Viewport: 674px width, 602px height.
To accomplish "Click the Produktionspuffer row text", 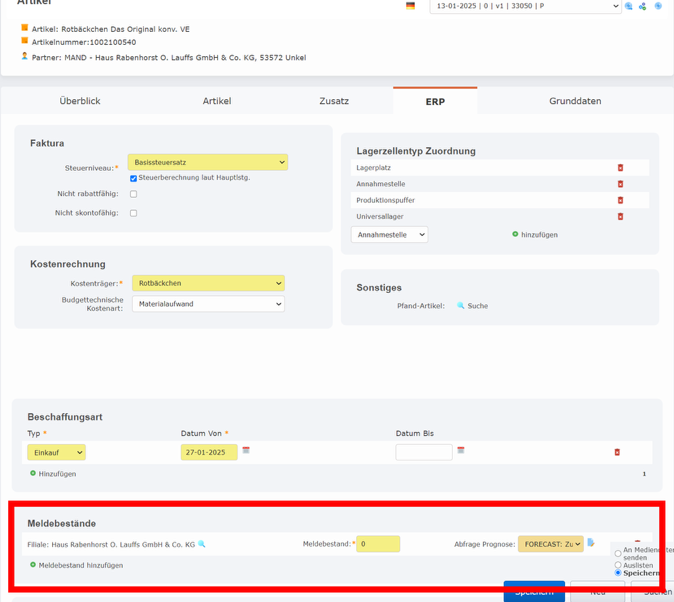I will tap(385, 200).
